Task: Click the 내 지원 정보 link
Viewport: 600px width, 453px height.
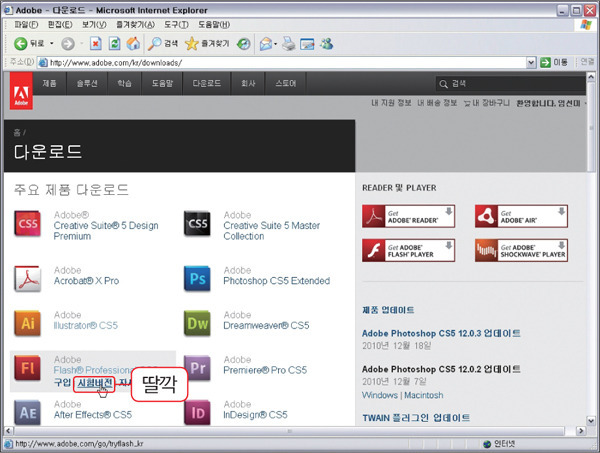Action: point(391,103)
